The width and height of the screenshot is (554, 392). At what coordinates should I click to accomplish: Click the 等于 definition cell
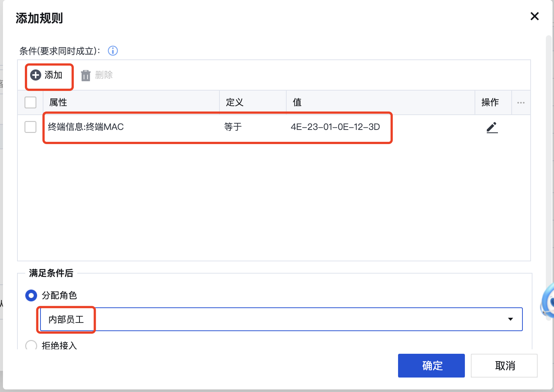coord(233,127)
